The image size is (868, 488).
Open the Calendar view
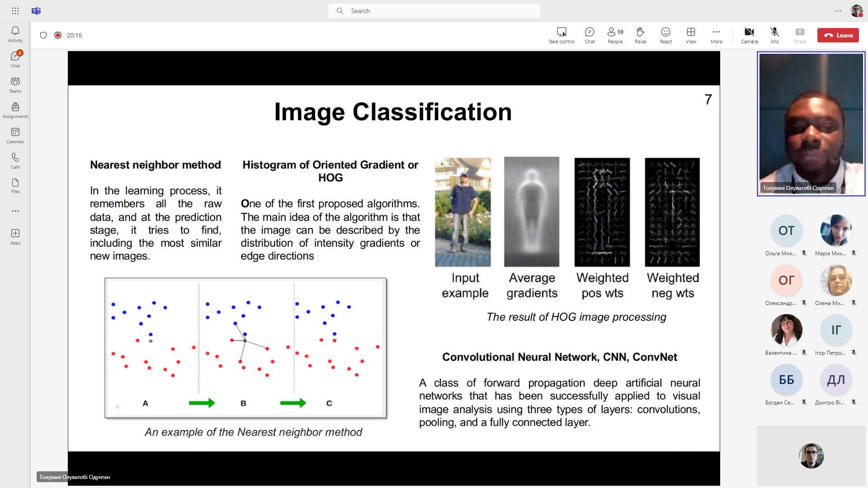coord(15,135)
